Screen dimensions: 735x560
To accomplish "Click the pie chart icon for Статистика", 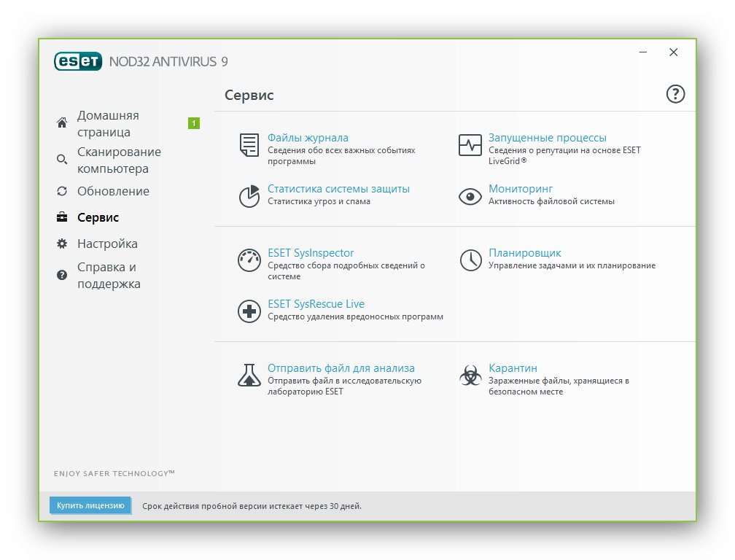I will 249,196.
